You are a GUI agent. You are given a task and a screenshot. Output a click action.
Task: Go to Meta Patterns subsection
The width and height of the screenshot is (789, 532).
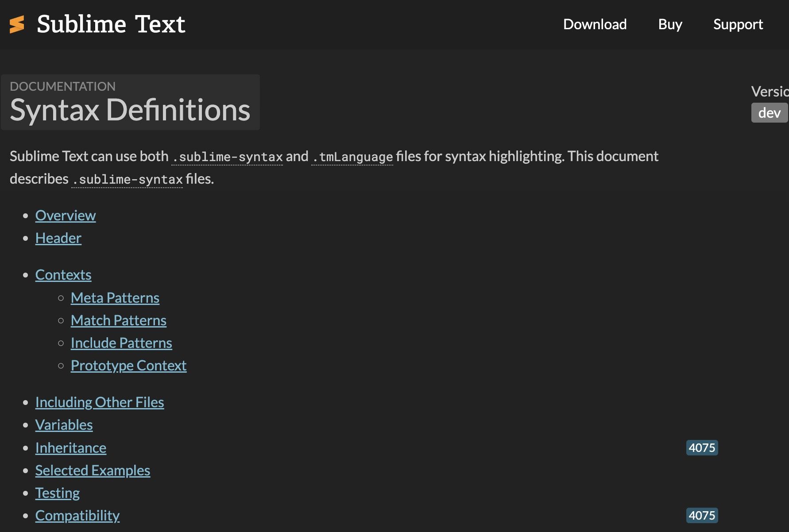pos(115,298)
